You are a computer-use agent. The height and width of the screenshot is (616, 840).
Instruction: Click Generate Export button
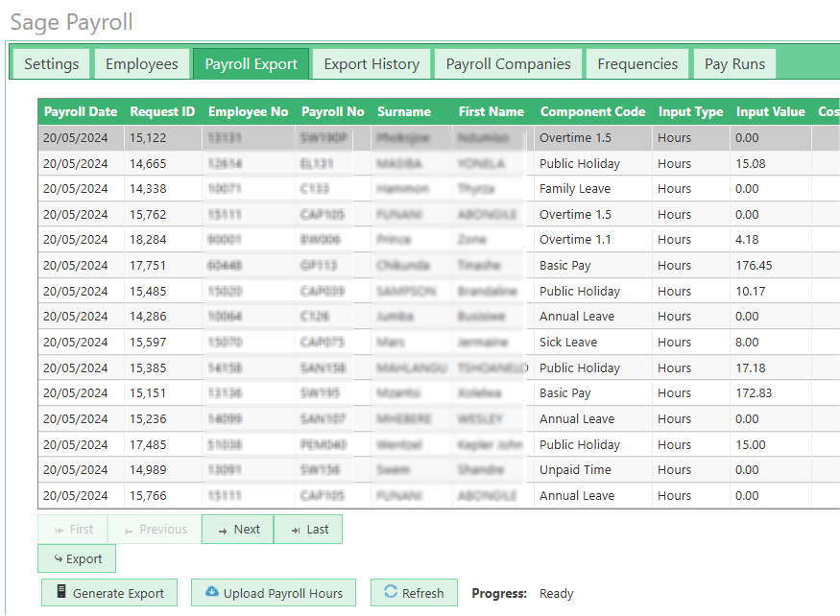click(109, 592)
